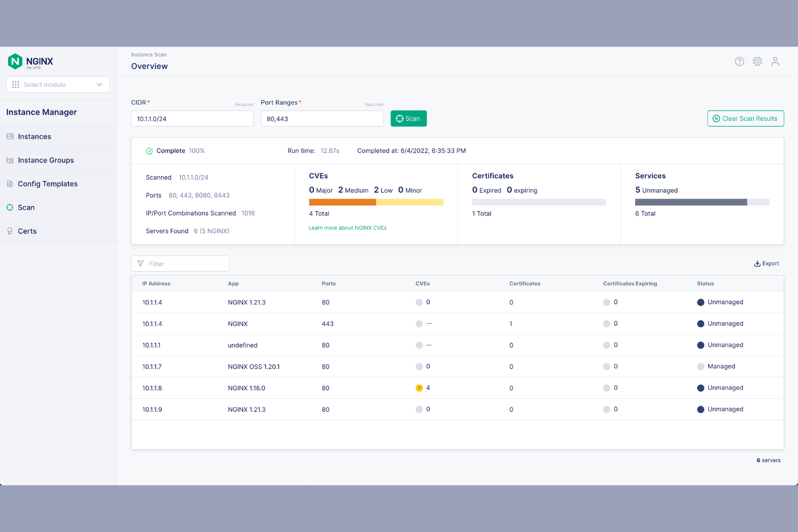Viewport: 798px width, 532px height.
Task: Click the yellow CVE warning icon for 10.1.1.8
Action: click(x=419, y=388)
